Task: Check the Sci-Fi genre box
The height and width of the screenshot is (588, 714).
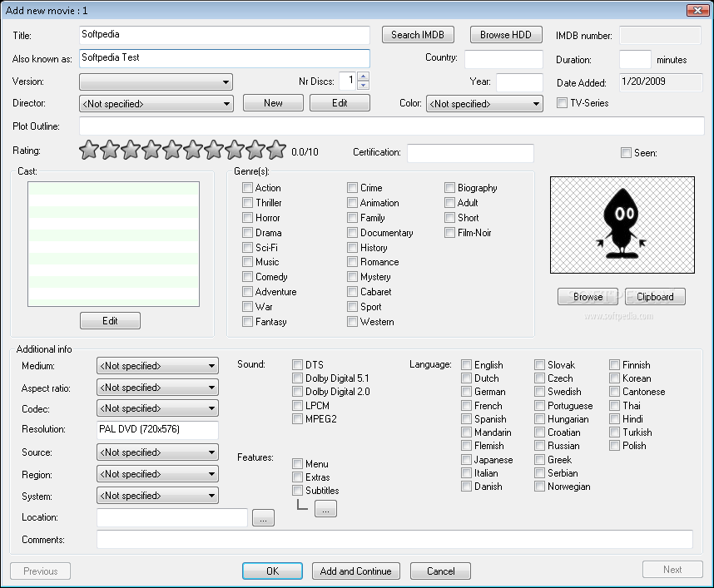Action: coord(247,247)
